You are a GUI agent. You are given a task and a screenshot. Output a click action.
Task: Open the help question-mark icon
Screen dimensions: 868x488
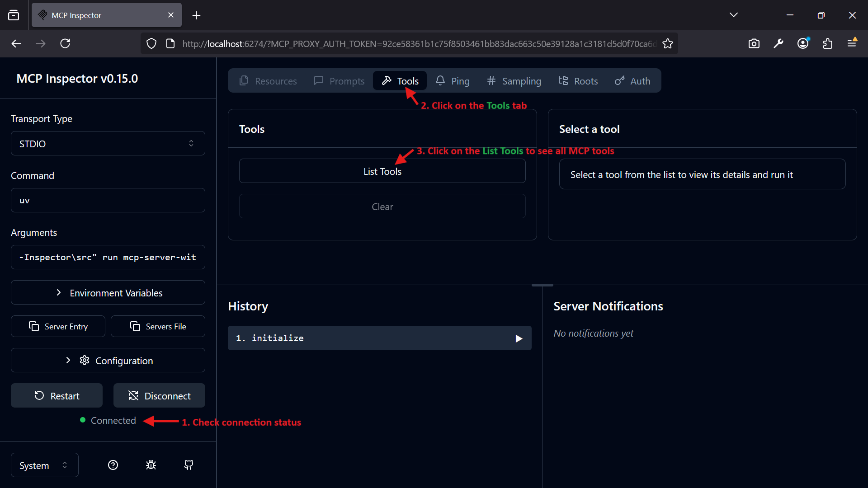[113, 465]
